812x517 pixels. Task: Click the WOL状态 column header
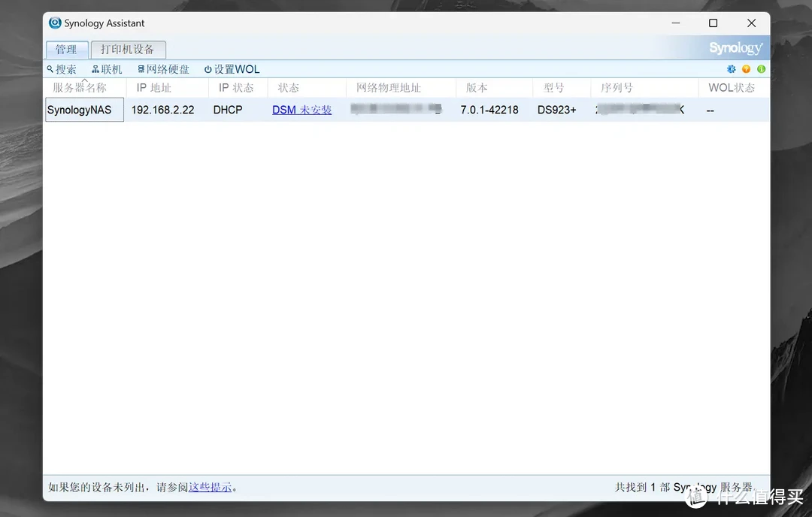click(x=731, y=88)
